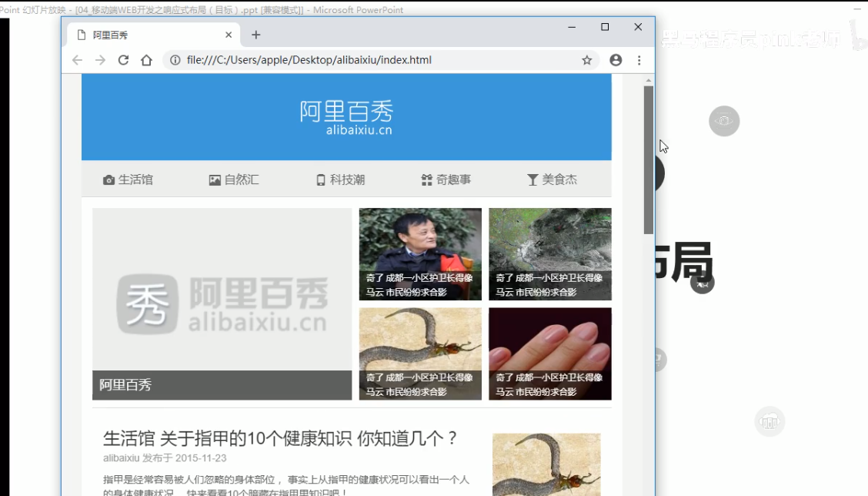Screen dimensions: 868x496
Task: Open the 自然汇 nav item
Action: tap(234, 179)
